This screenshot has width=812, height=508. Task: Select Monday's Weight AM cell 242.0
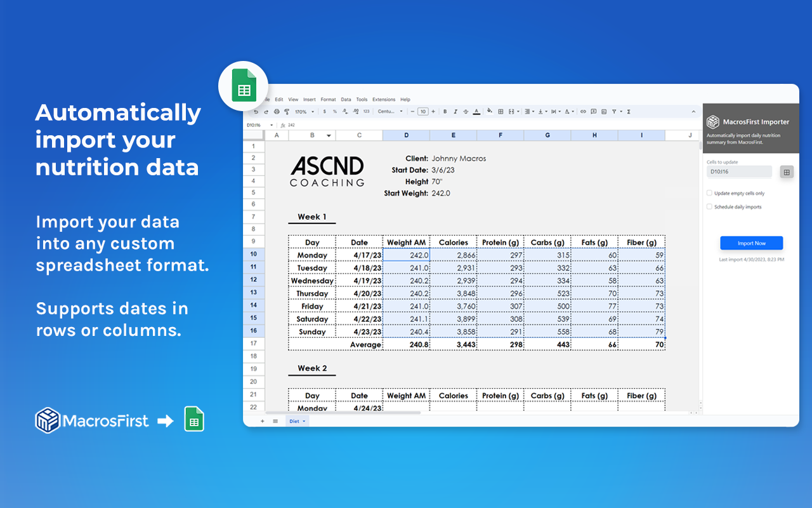point(407,255)
